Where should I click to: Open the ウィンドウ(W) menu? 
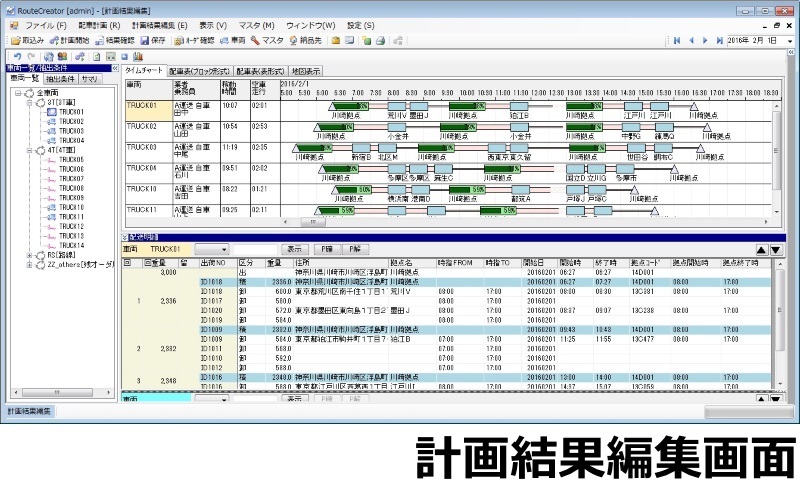[311, 26]
